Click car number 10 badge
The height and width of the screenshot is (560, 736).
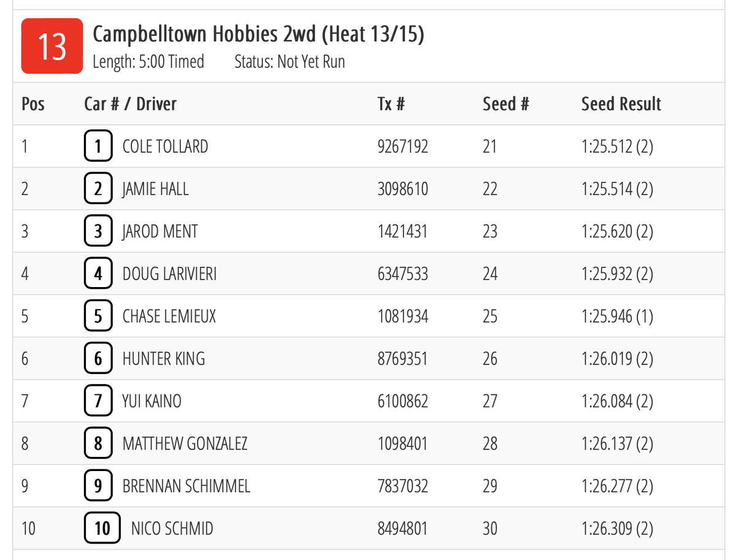102,529
